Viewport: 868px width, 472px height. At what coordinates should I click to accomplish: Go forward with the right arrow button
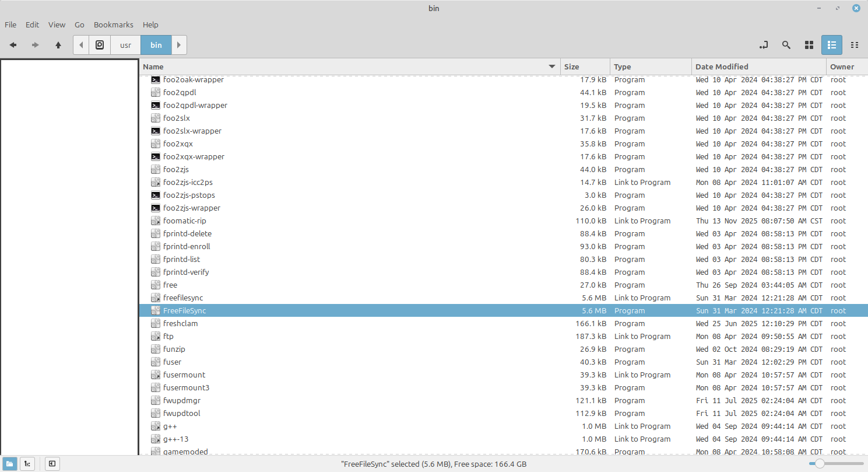point(35,45)
